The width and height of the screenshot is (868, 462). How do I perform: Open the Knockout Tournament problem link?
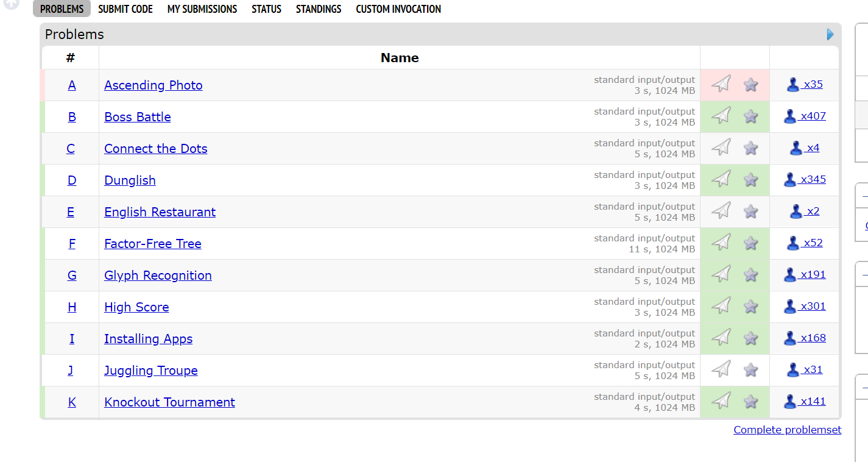point(169,402)
